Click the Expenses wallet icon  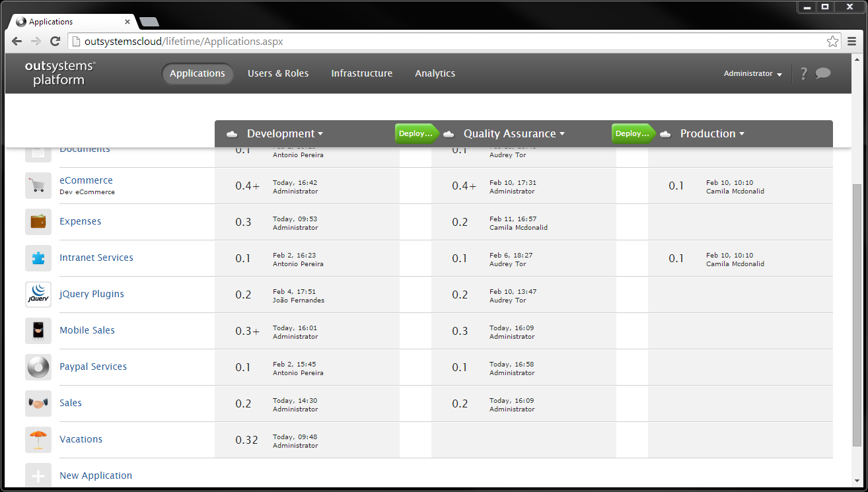[38, 222]
